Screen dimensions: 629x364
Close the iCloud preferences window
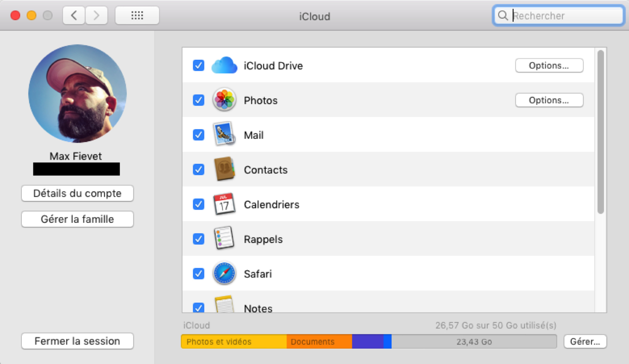pos(15,15)
